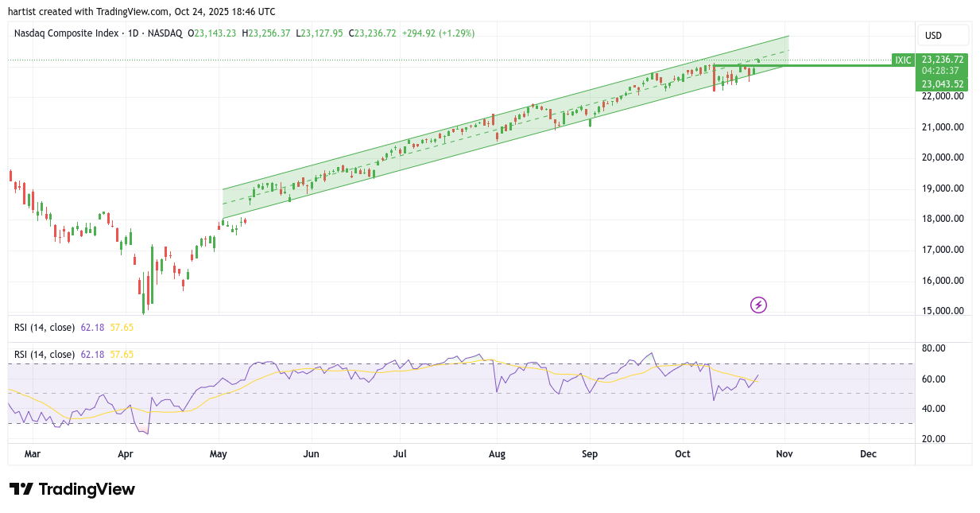
Task: Click the May label on time axis
Action: (218, 454)
